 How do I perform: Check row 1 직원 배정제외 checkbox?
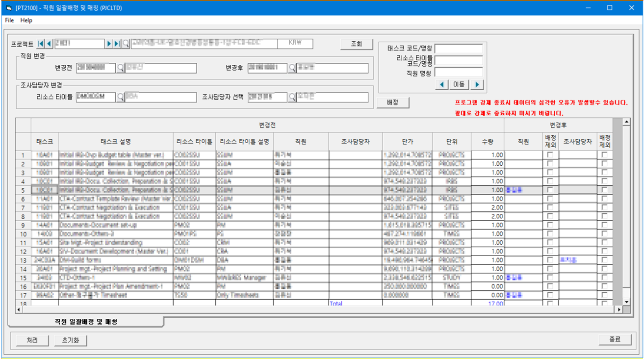click(x=550, y=155)
